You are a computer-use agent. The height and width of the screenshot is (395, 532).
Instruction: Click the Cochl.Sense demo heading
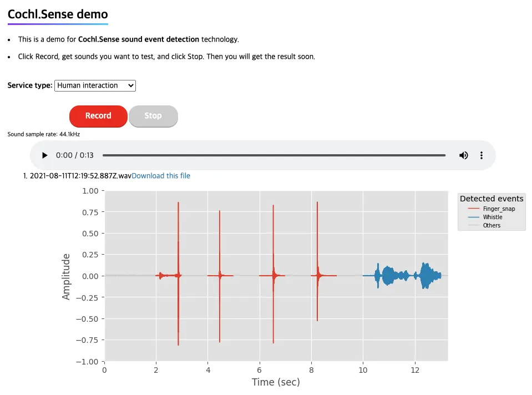pyautogui.click(x=58, y=14)
